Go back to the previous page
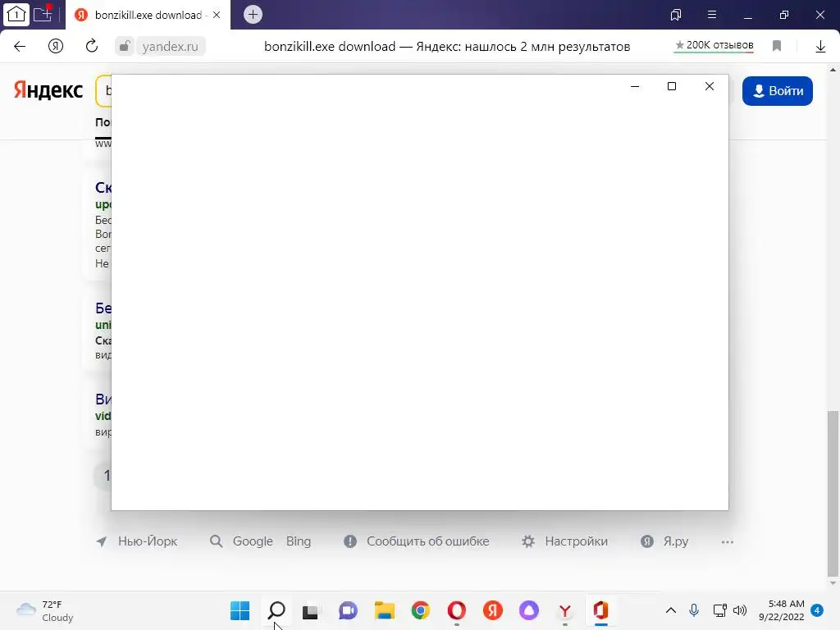 [x=20, y=46]
